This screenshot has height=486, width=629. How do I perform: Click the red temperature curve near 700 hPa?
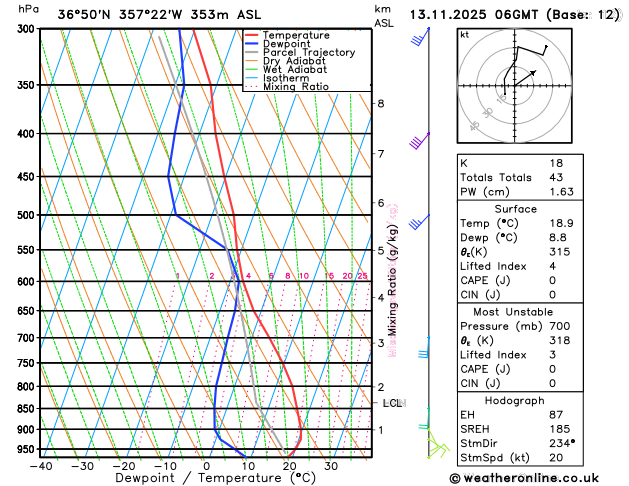270,338
